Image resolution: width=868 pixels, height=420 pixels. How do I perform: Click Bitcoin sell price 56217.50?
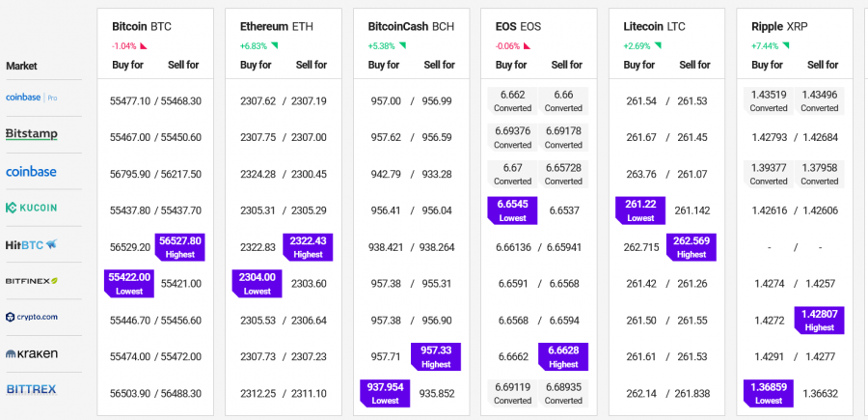181,174
